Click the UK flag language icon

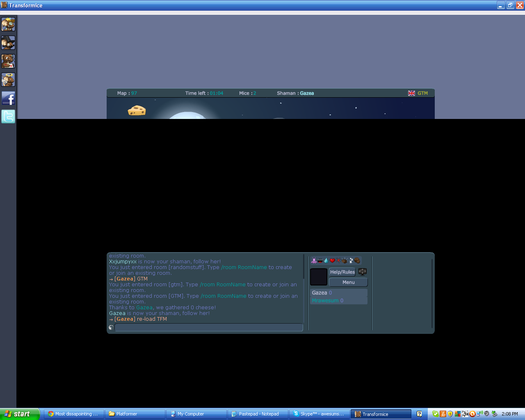(411, 93)
